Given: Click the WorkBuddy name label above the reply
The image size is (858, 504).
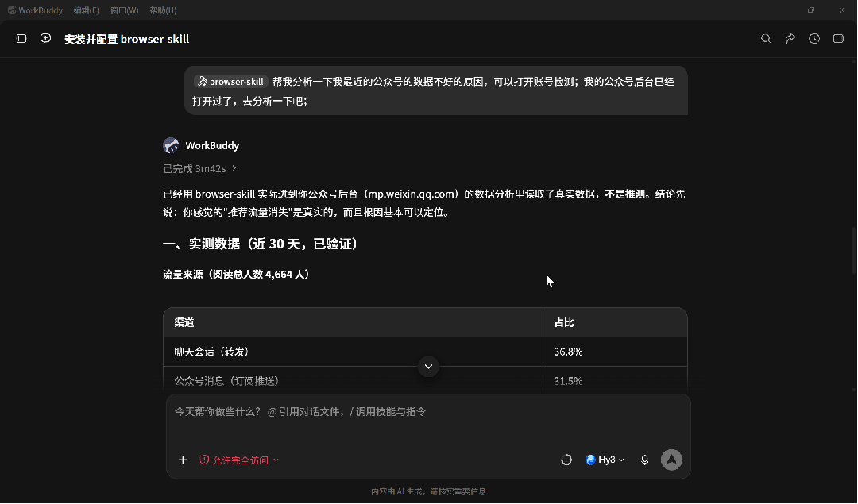Looking at the screenshot, I should click(x=212, y=145).
